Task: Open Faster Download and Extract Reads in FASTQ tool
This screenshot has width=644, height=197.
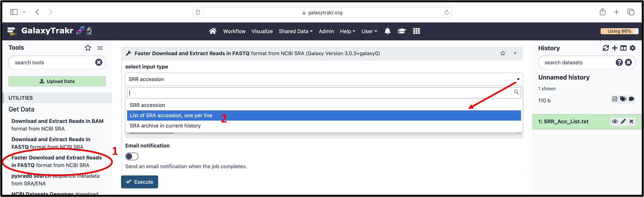Action: [56, 161]
